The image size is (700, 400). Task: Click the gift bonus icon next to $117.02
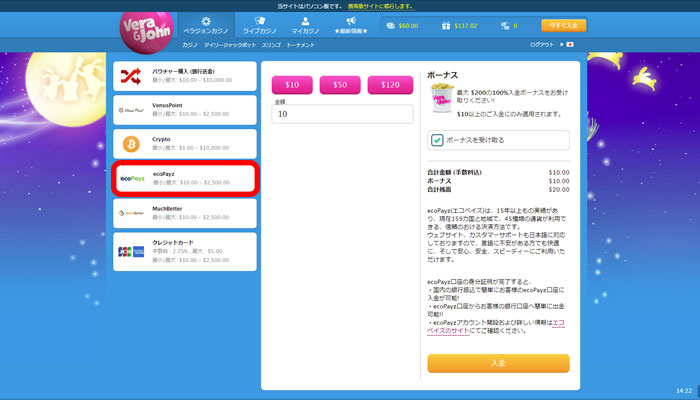pos(446,26)
